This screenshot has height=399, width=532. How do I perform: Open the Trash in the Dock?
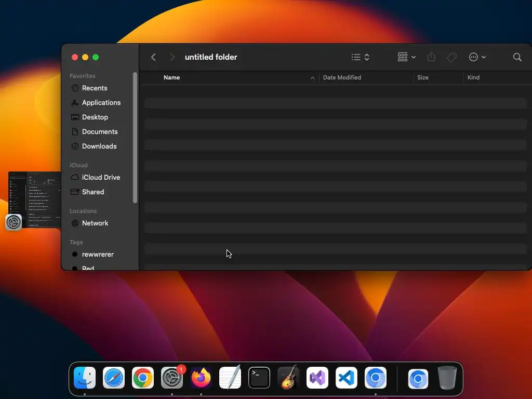point(447,377)
